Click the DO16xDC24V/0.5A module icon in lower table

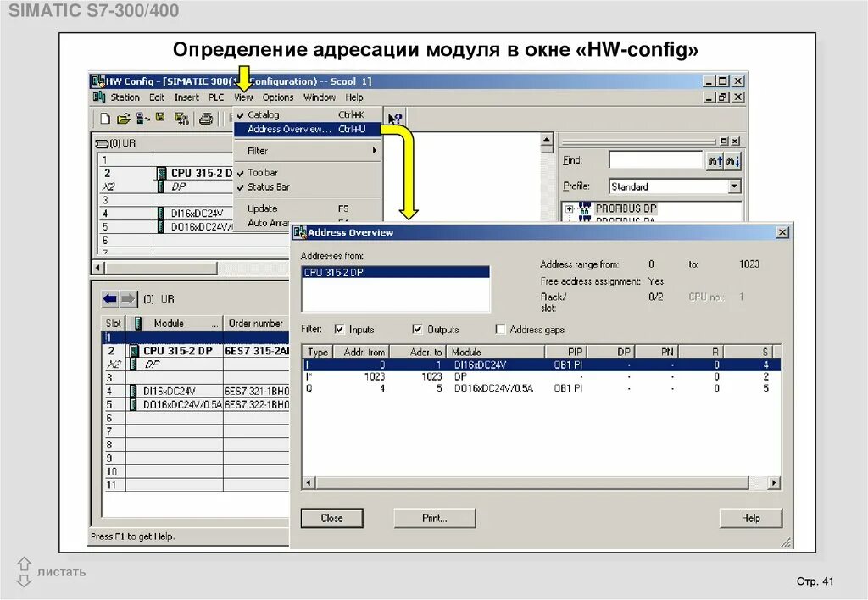(x=133, y=404)
